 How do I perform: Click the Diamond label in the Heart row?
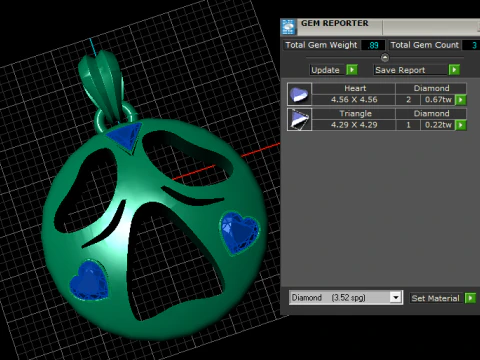coord(431,88)
